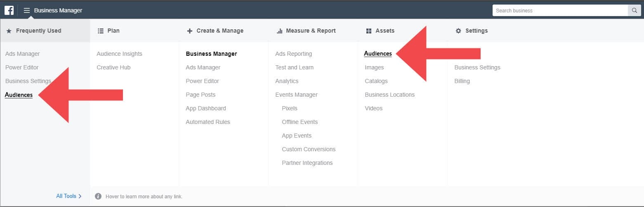Open Offline Events
The image size is (644, 207).
tap(300, 122)
